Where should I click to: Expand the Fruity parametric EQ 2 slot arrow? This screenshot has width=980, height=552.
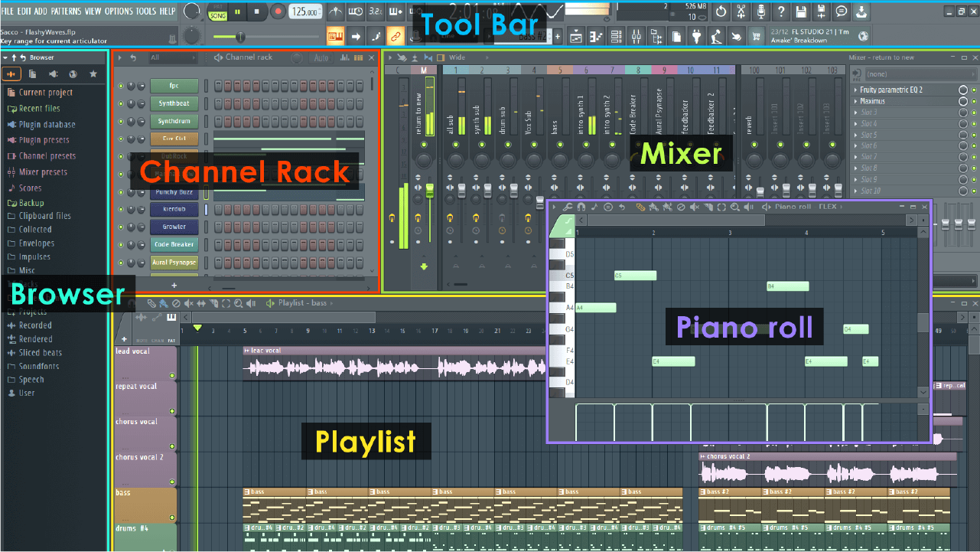[855, 90]
